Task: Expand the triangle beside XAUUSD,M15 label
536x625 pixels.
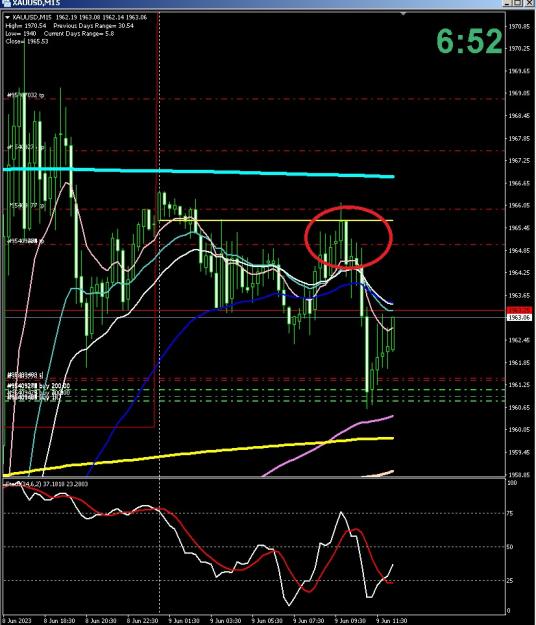Action: [7, 18]
